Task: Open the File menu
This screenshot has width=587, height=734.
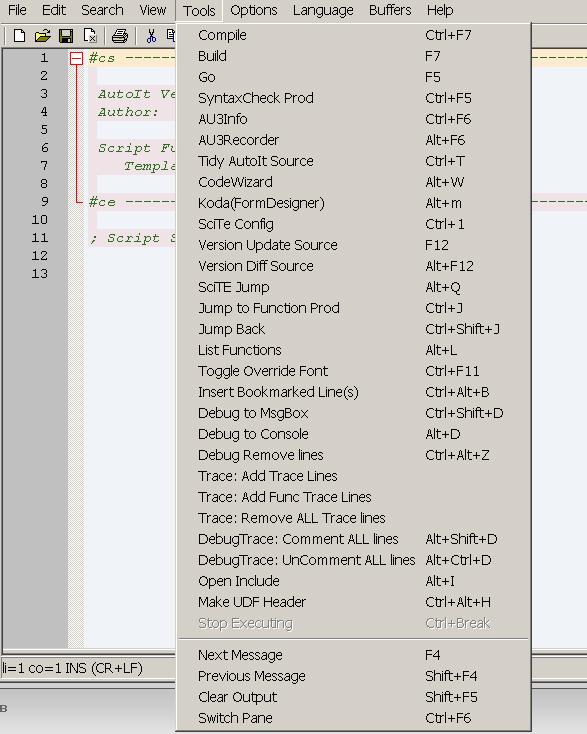Action: click(x=17, y=10)
